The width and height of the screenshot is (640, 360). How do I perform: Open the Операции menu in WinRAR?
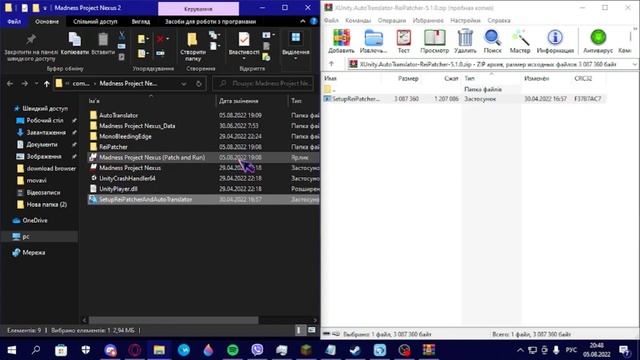[392, 20]
